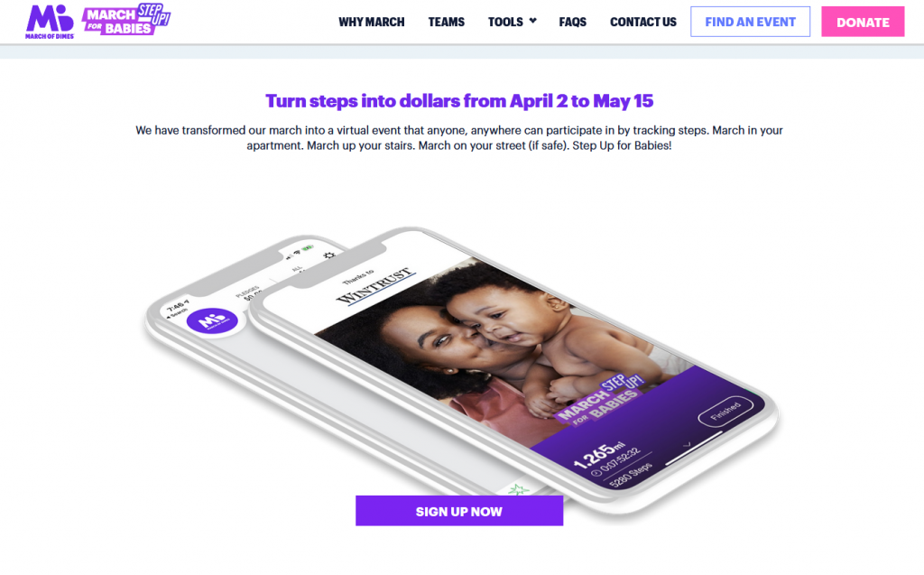Open the FAQs page
924x575 pixels.
[x=572, y=22]
